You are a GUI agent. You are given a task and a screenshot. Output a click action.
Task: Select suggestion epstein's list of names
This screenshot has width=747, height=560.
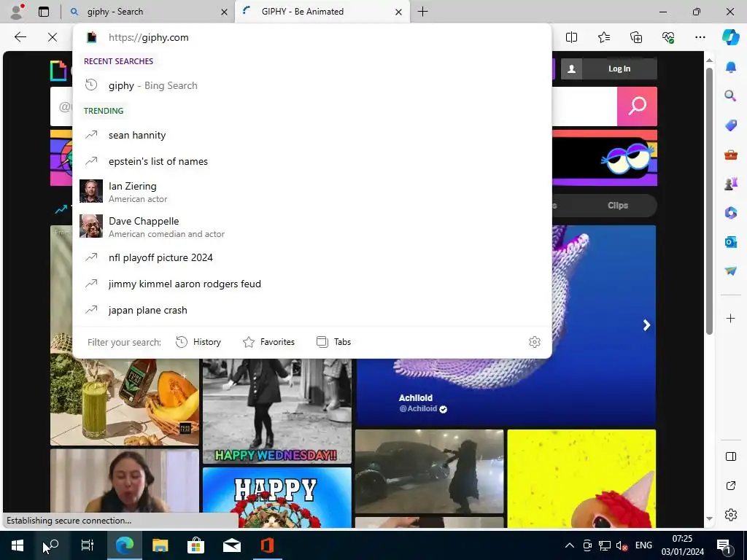click(312, 161)
